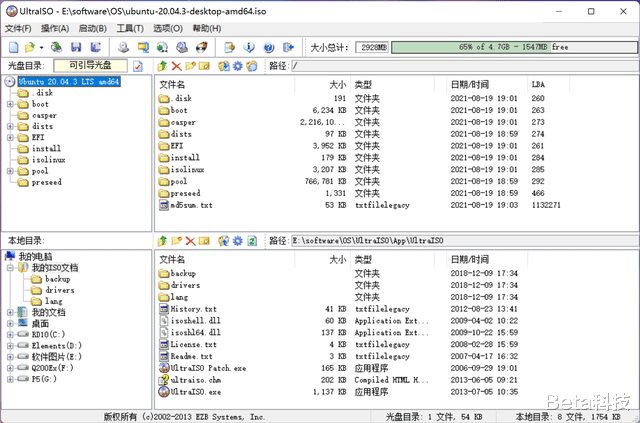
Task: Open the 文件(F) menu
Action: (x=18, y=28)
